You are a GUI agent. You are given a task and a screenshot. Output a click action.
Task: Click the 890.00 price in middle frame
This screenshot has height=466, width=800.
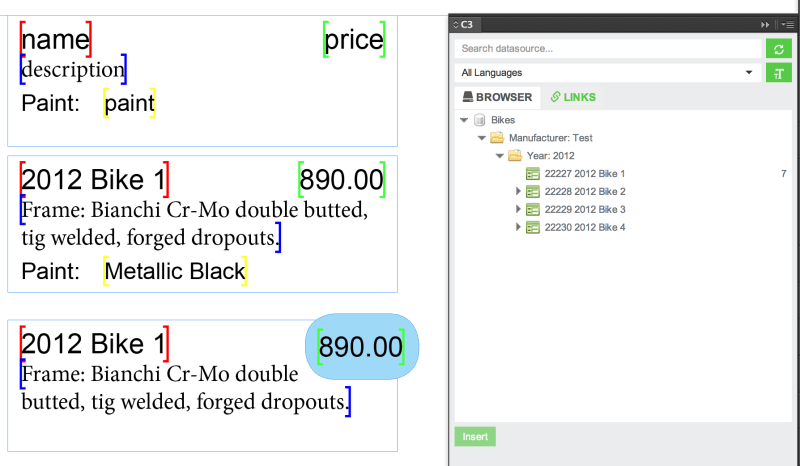[341, 180]
